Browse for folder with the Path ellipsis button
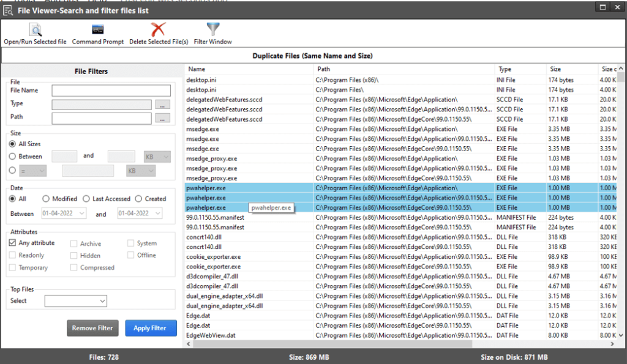Screen dimensions: 627x364 point(162,118)
